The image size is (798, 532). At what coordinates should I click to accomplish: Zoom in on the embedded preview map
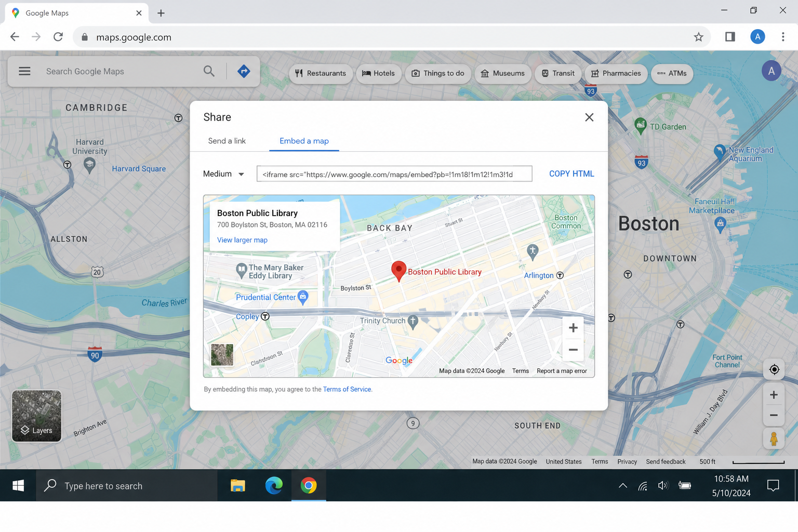point(573,328)
